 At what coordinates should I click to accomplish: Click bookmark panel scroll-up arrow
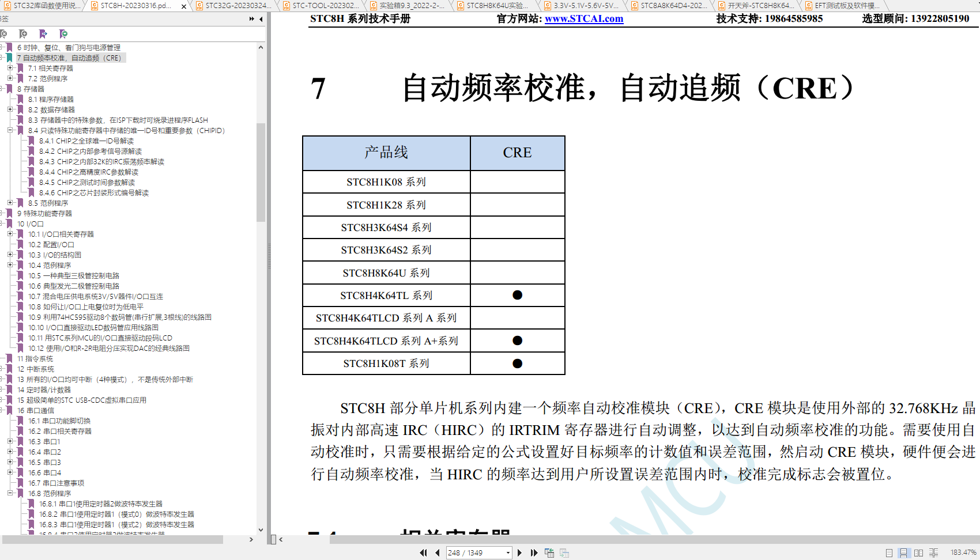coord(261,47)
